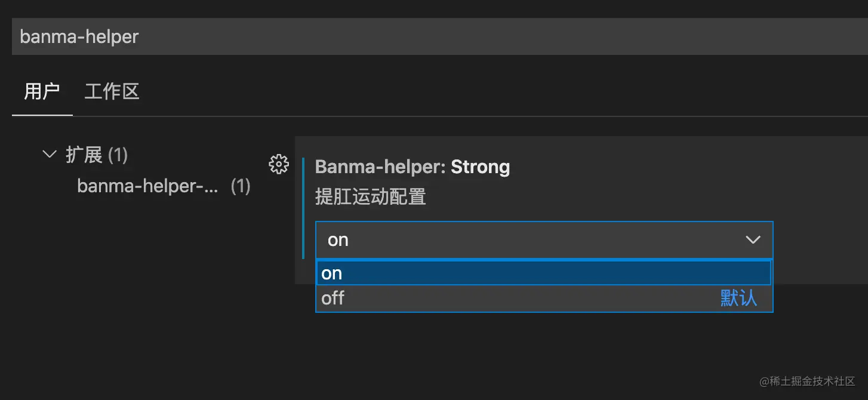Viewport: 868px width, 400px height.
Task: Click the Banma-helper prefix in setting title
Action: pos(380,167)
